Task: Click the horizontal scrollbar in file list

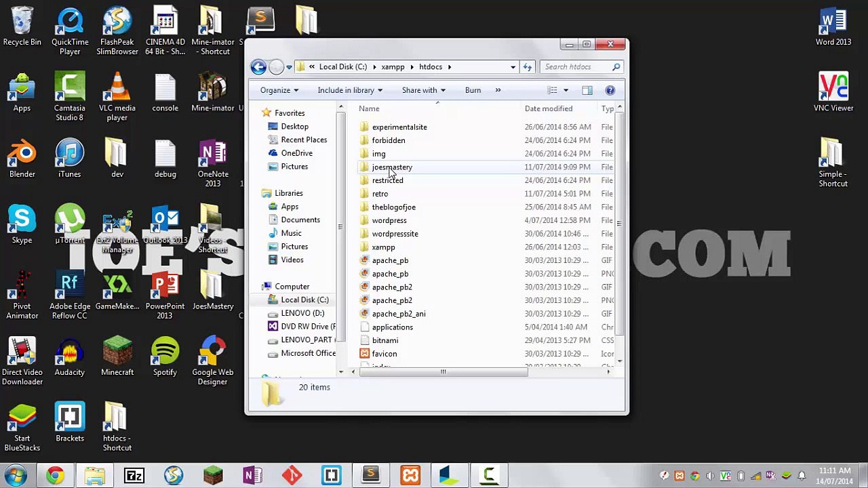Action: point(443,371)
